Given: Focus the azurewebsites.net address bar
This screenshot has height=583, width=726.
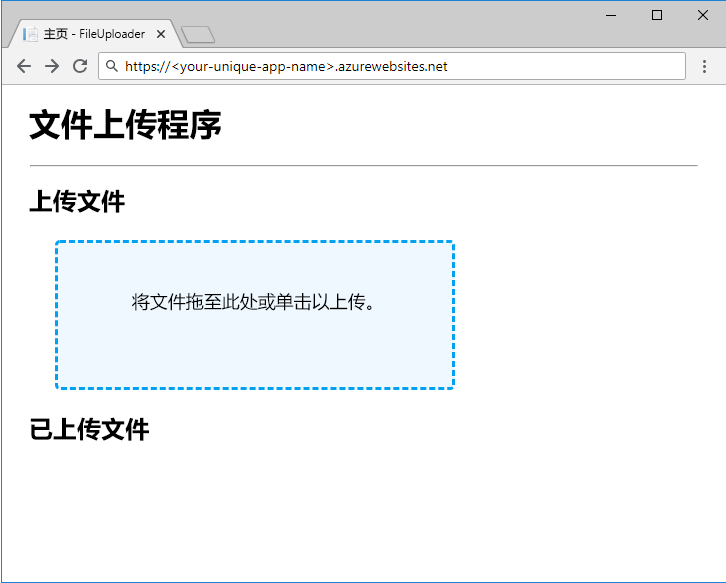Looking at the screenshot, I should click(x=392, y=66).
